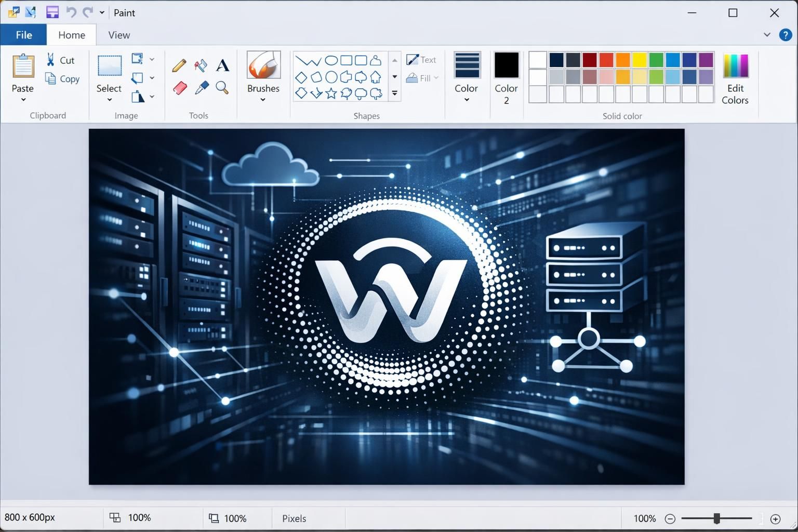The height and width of the screenshot is (532, 798).
Task: Select the Color picker eyedropper tool
Action: tap(202, 88)
